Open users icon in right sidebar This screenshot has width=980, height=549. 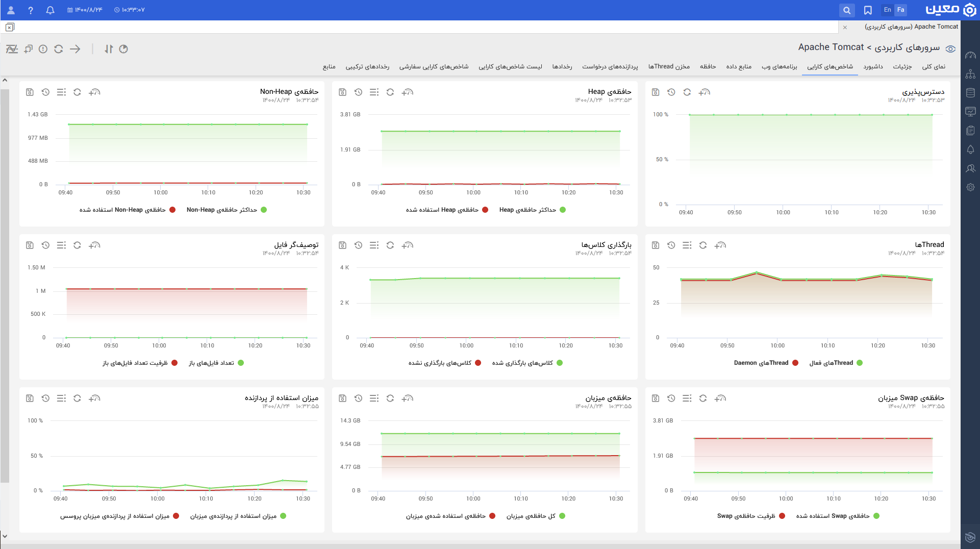tap(970, 168)
